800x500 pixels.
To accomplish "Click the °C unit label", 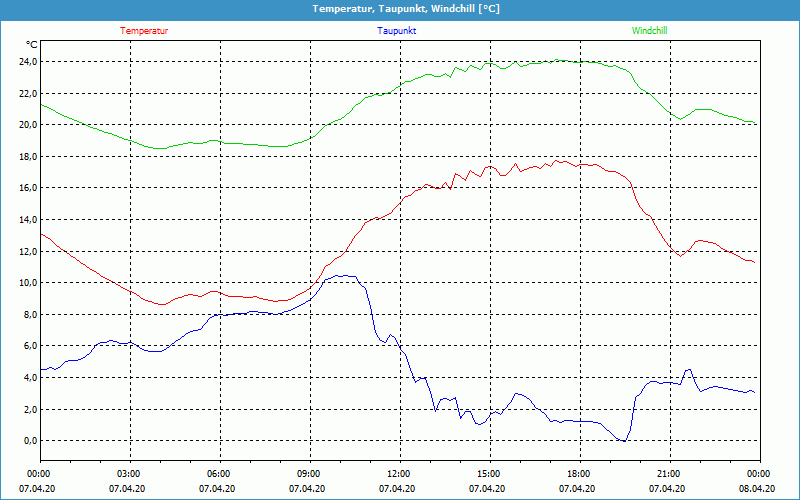I will (x=32, y=44).
